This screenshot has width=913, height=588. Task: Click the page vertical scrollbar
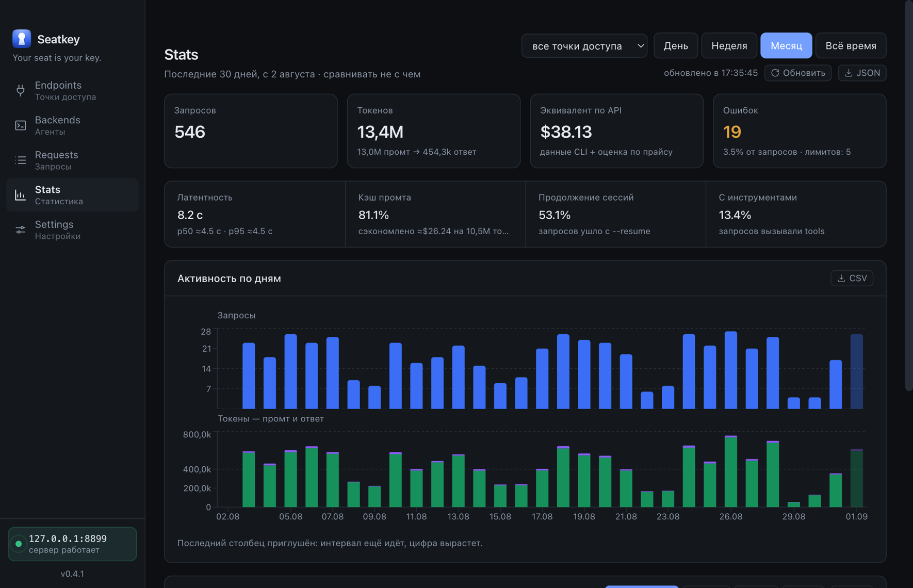908,196
